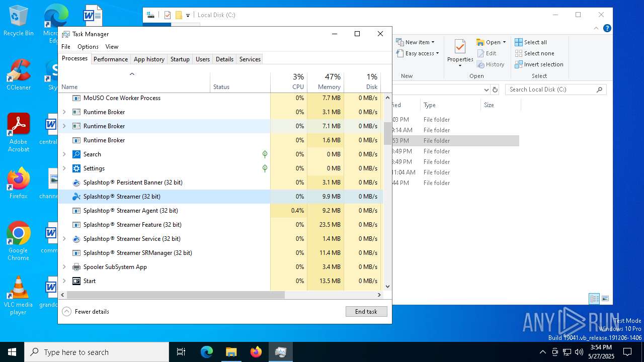Click the Spooler SubSystem App printer icon

[76, 267]
